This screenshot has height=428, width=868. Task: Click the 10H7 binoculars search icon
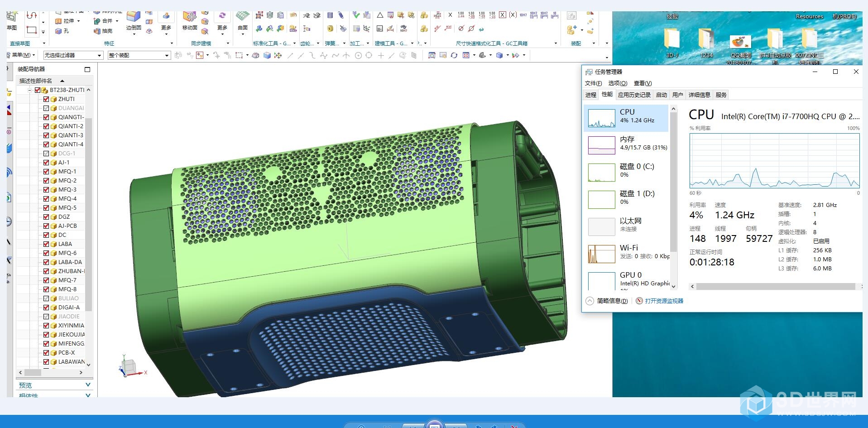click(x=403, y=29)
